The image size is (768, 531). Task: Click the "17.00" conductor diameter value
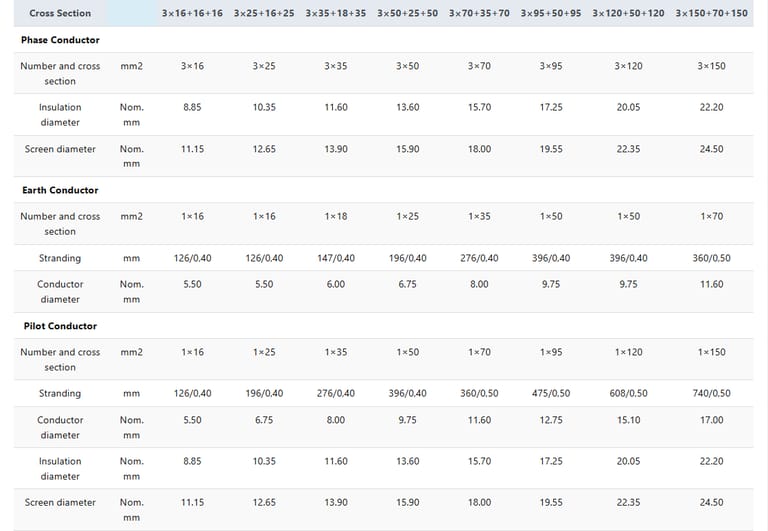point(711,420)
